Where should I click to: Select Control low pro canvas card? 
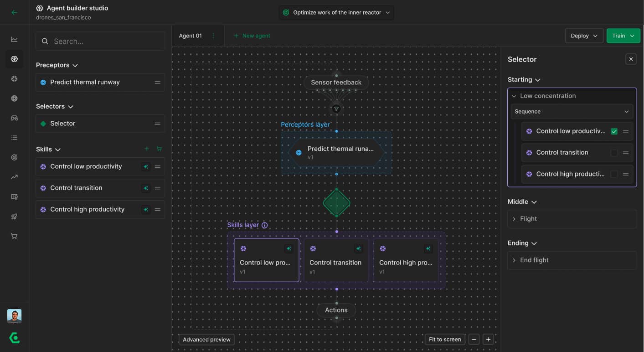pyautogui.click(x=267, y=260)
